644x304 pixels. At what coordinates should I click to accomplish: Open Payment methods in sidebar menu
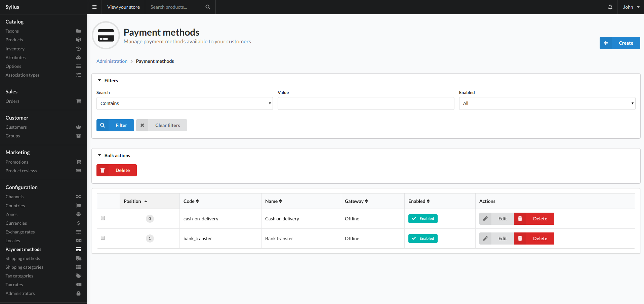(x=43, y=249)
